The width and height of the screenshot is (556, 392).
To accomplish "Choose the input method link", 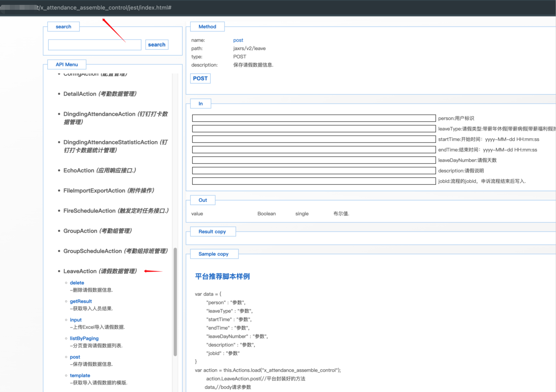I will pyautogui.click(x=76, y=320).
